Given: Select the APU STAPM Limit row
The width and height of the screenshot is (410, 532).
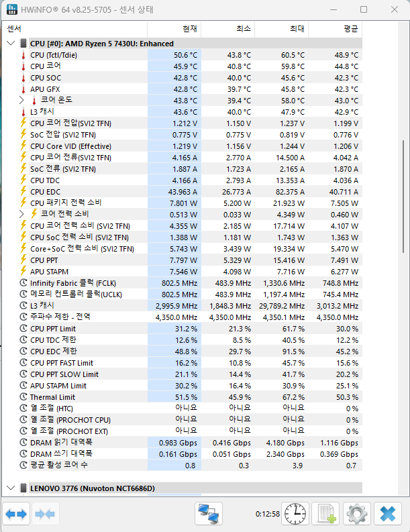Looking at the screenshot, I should point(190,386).
